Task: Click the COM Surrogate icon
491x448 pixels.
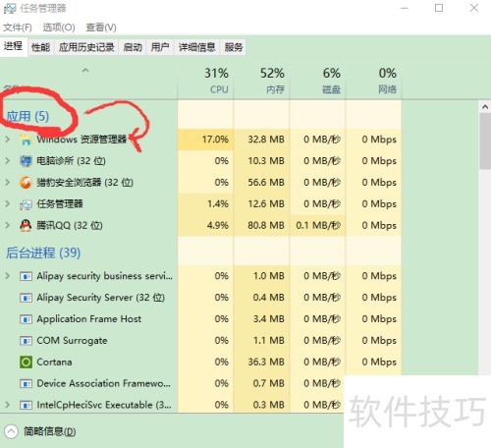Action: pyautogui.click(x=26, y=341)
